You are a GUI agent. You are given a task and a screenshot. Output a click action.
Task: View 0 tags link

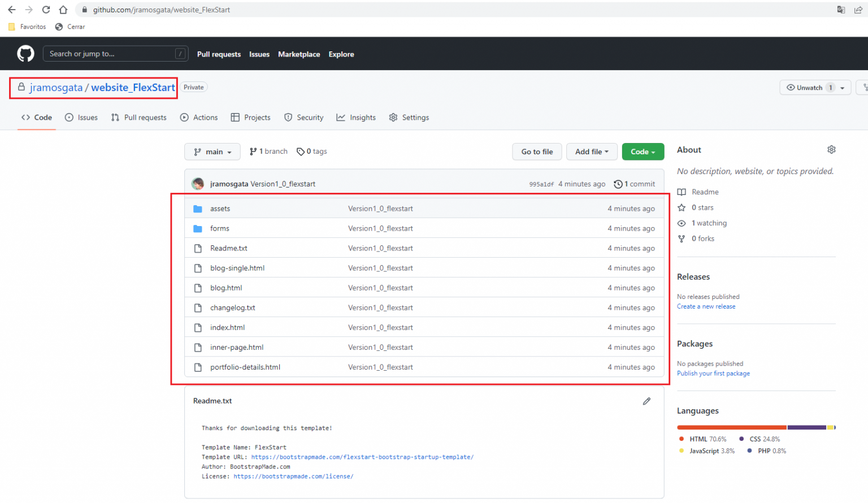pyautogui.click(x=312, y=151)
